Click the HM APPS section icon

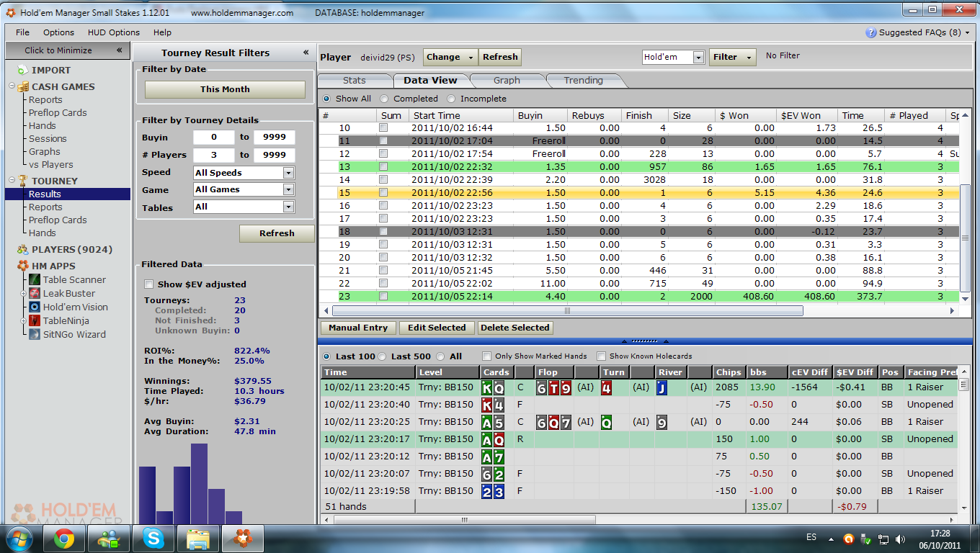coord(22,266)
